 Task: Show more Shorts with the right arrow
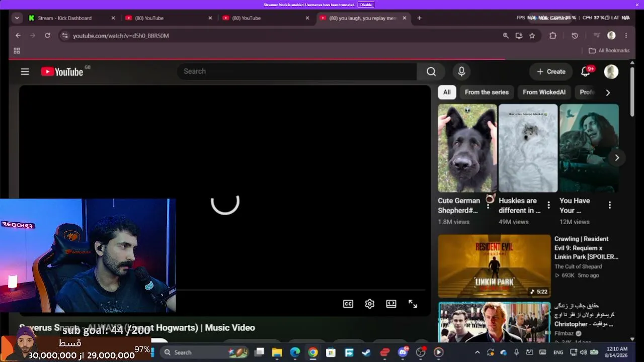(x=617, y=158)
